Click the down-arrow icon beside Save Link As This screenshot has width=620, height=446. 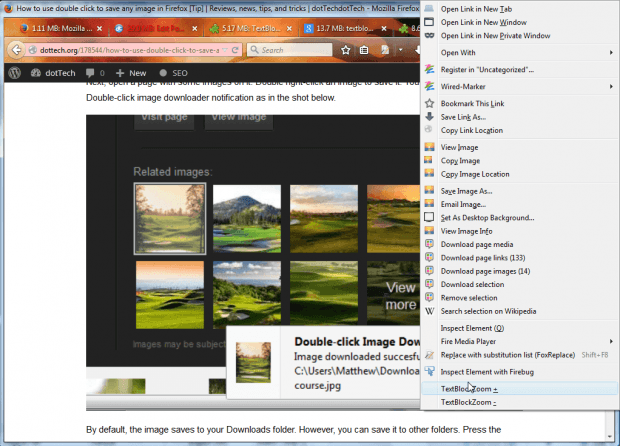[429, 117]
